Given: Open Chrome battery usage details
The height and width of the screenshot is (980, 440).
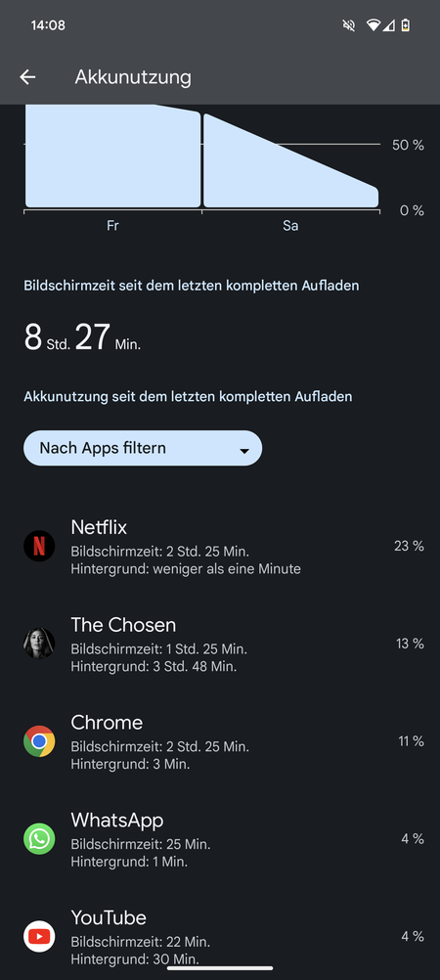Looking at the screenshot, I should tap(220, 741).
